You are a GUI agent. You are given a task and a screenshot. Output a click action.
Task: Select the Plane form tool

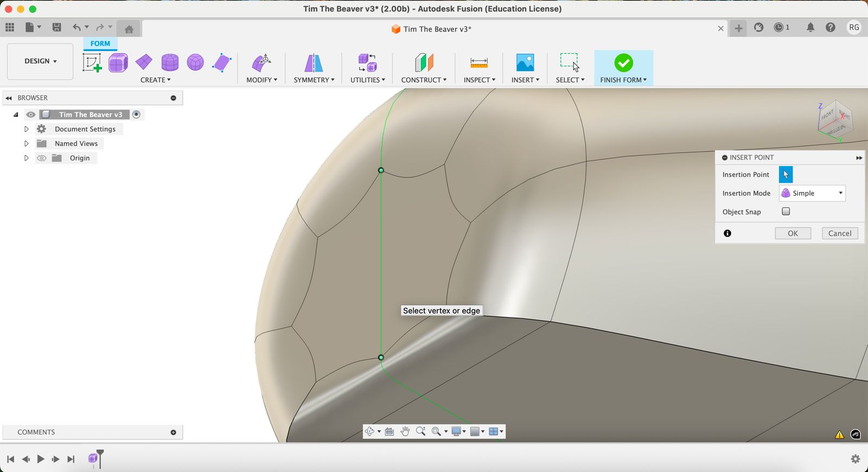[x=144, y=62]
